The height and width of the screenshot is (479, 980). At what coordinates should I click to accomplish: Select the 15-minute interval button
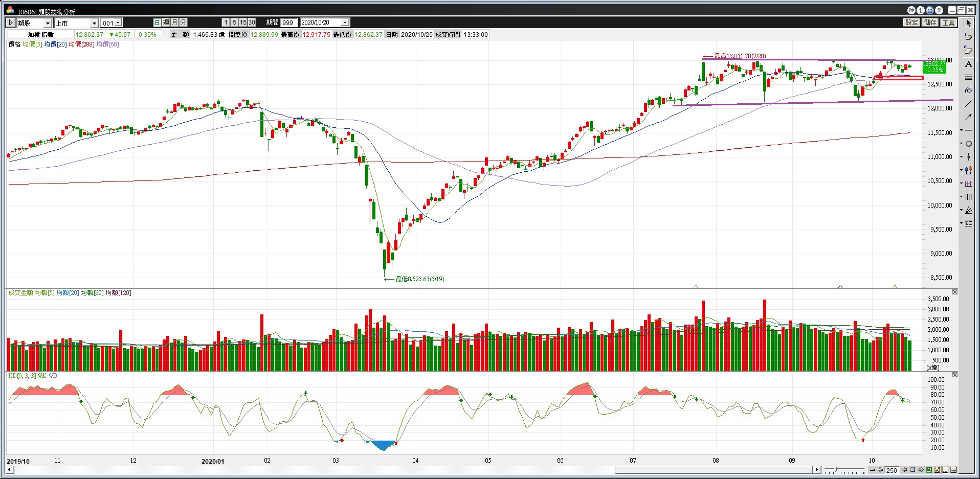point(243,22)
